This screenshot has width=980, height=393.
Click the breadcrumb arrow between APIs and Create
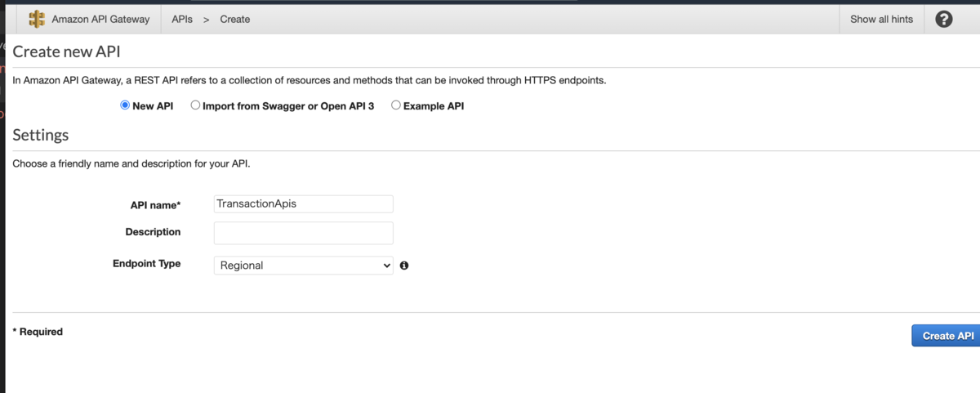(207, 19)
